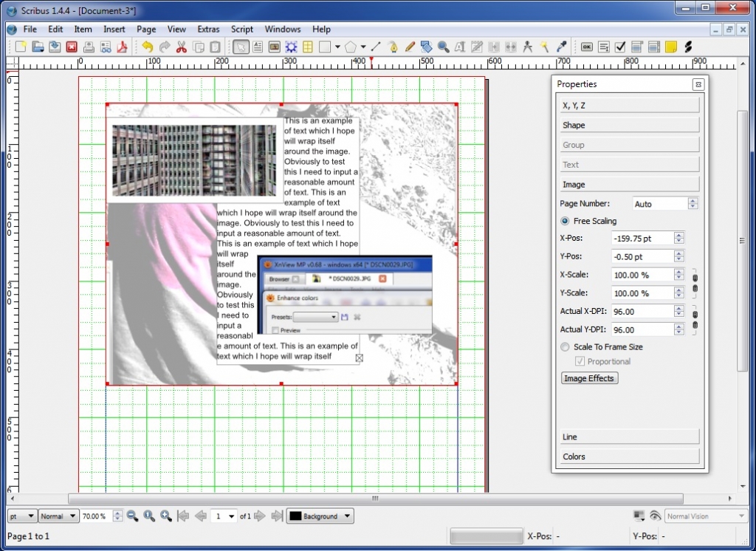
Task: Select the Insert Image Frame tool
Action: pos(273,47)
